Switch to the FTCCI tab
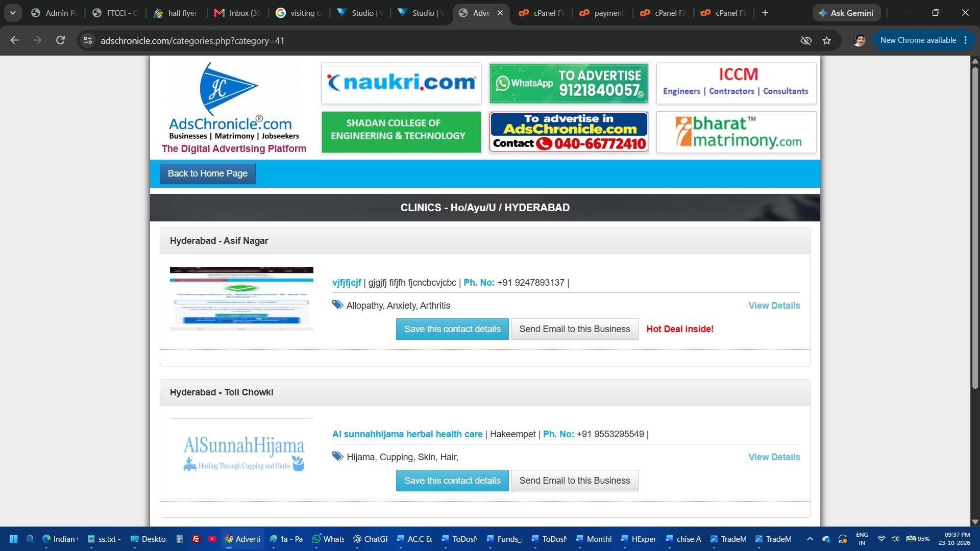This screenshot has height=551, width=980. point(115,13)
